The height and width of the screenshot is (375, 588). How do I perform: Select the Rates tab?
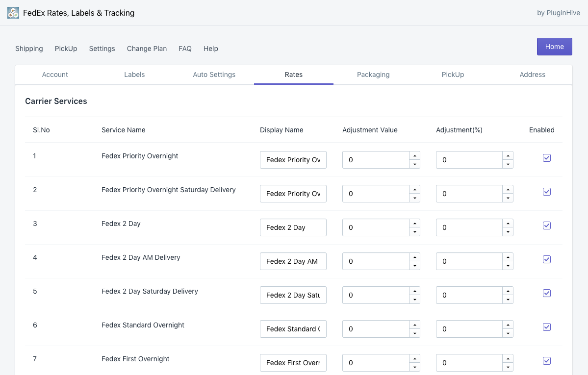coord(294,75)
